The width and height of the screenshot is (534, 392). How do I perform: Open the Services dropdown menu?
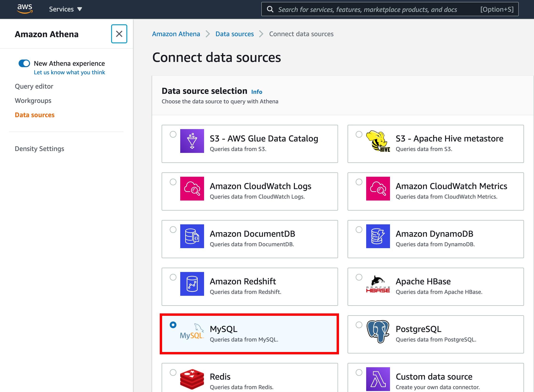click(65, 9)
